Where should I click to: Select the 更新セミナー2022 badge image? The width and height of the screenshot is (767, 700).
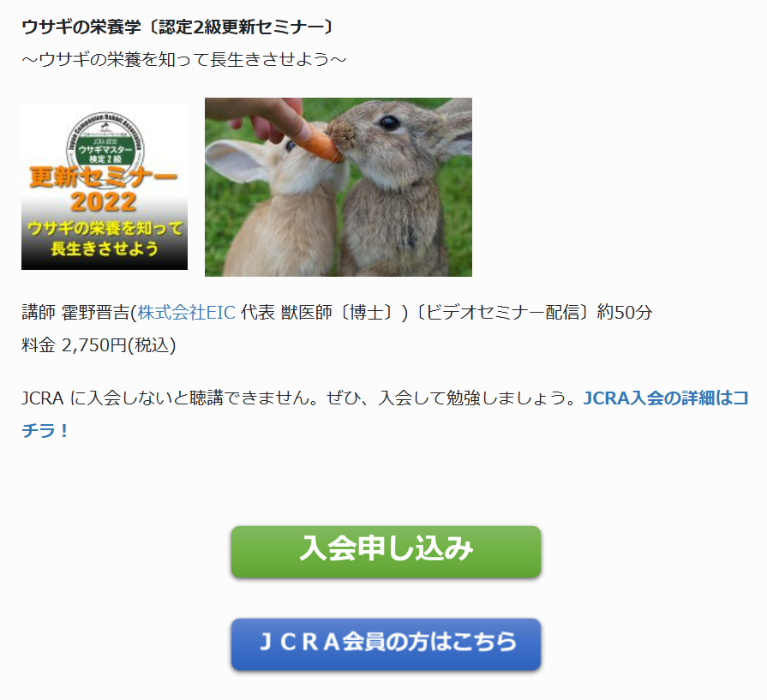click(105, 187)
